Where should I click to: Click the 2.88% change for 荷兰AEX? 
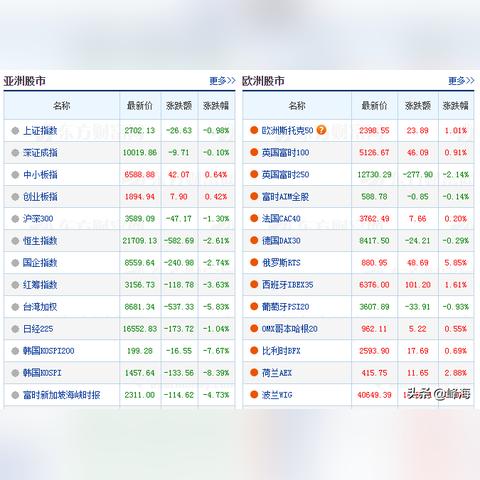click(456, 373)
